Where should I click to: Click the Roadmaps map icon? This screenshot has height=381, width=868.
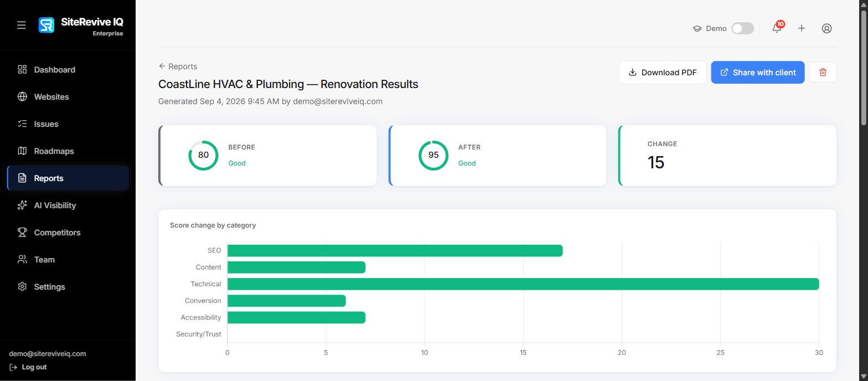click(x=22, y=151)
